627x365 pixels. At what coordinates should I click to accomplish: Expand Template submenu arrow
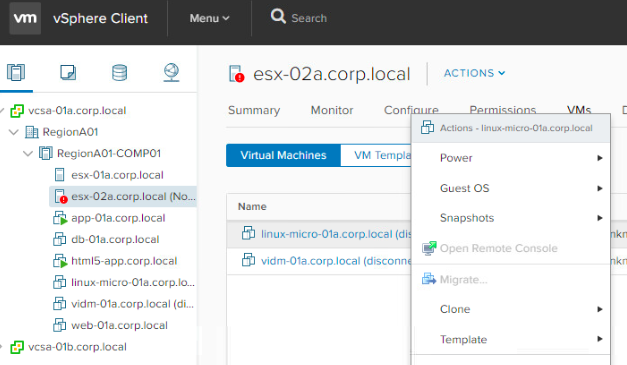coord(600,339)
